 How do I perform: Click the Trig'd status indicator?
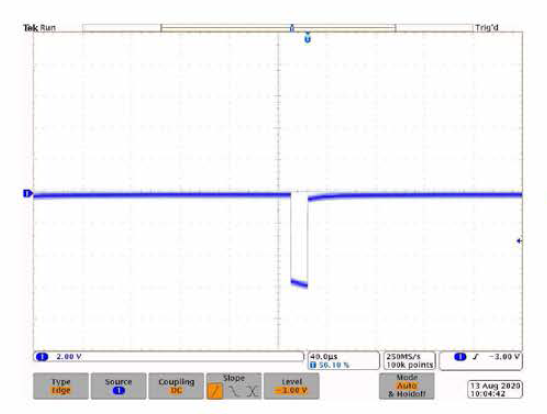point(487,28)
